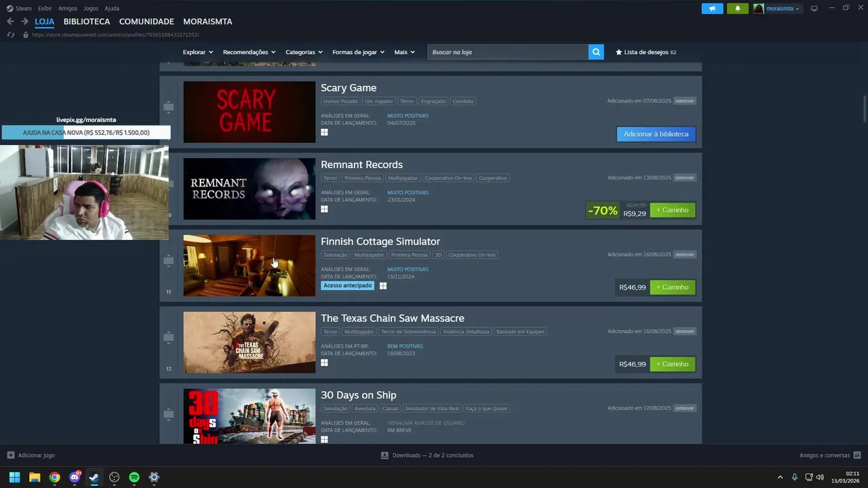The image size is (868, 488).
Task: Click Adicionar à biblioteca for Scary Game
Action: click(656, 134)
